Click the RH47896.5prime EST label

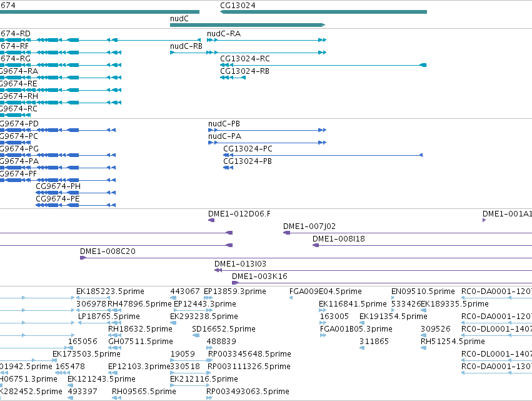click(139, 304)
